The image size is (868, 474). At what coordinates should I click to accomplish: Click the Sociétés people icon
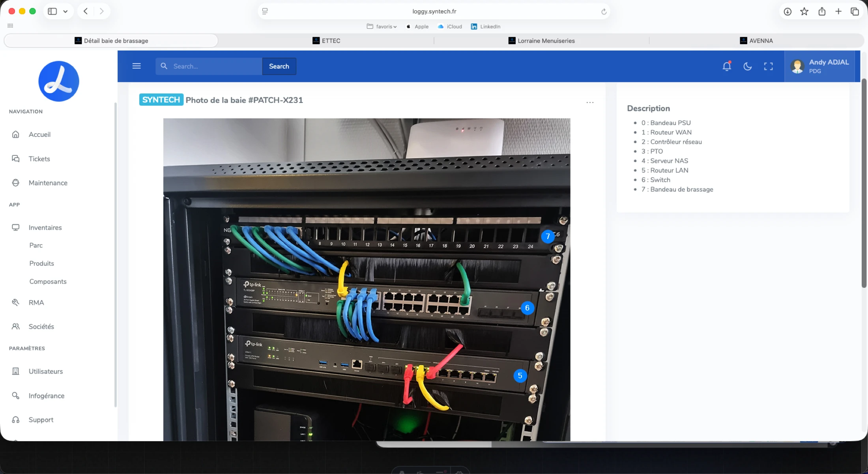point(16,327)
